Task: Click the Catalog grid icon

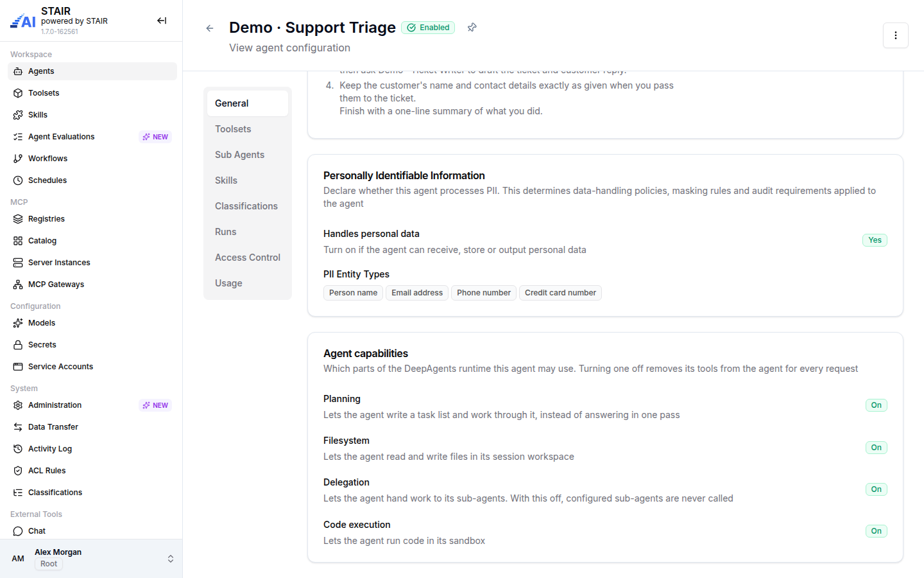Action: click(x=18, y=241)
